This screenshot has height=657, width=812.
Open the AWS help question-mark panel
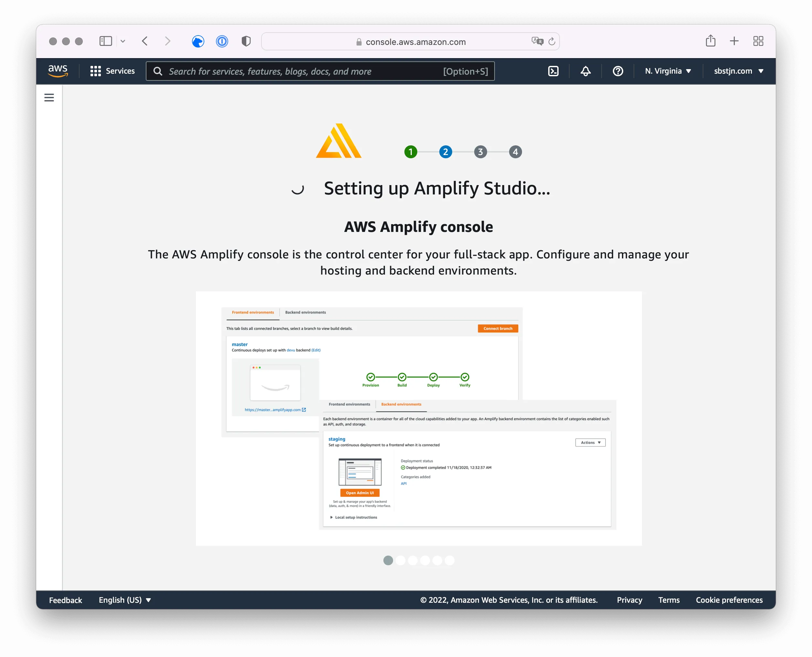tap(617, 71)
